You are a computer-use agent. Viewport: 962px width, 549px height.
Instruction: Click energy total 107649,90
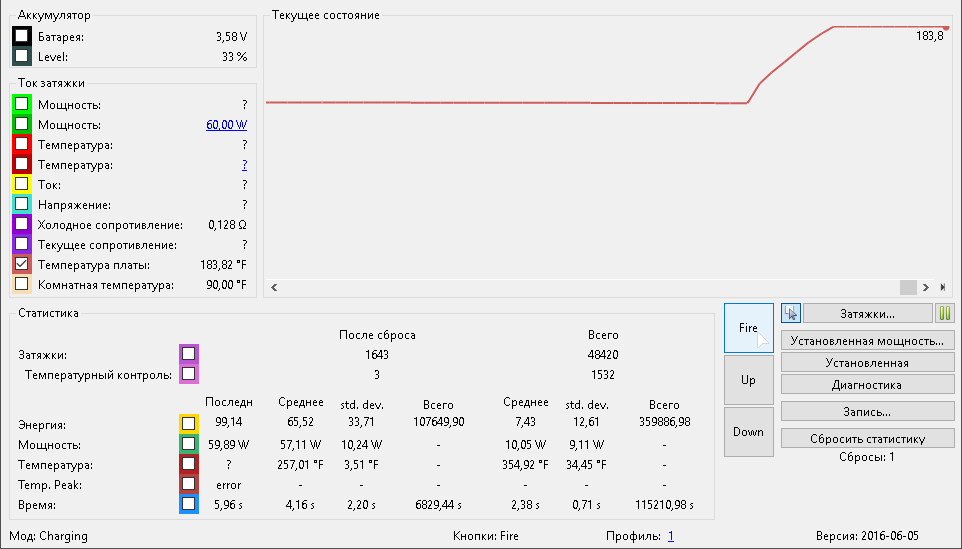click(438, 422)
